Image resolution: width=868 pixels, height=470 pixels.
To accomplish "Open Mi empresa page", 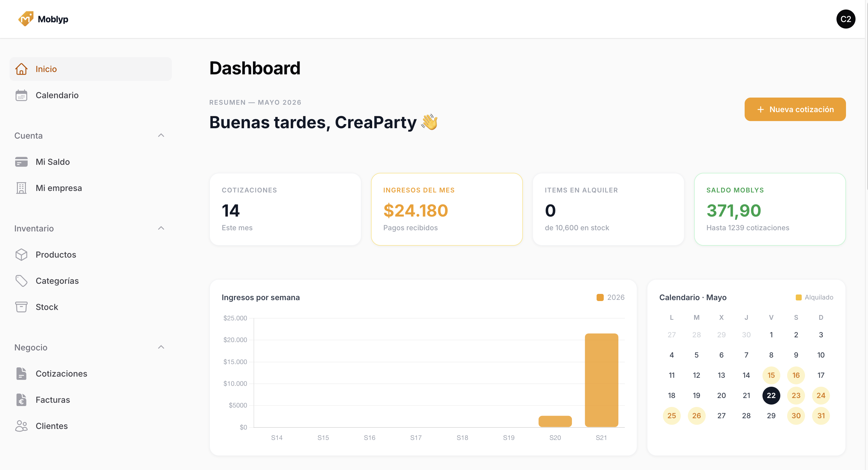I will click(91, 188).
